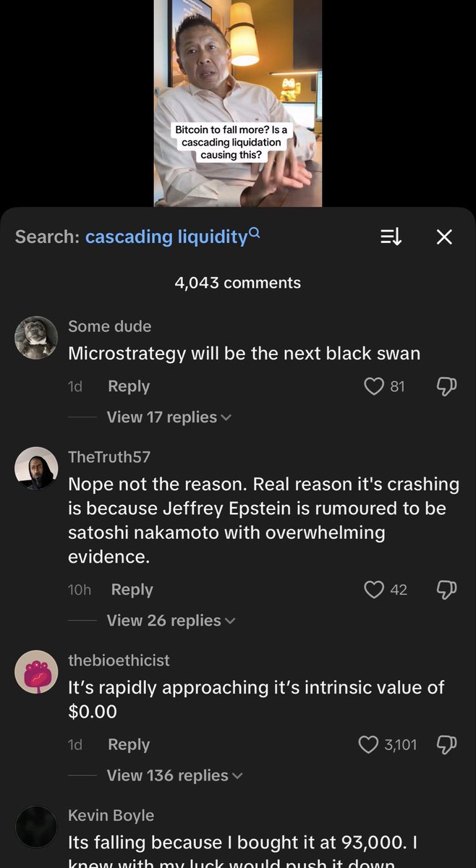Image resolution: width=476 pixels, height=868 pixels.
Task: Open TheTruth57's profile picture
Action: point(36,468)
